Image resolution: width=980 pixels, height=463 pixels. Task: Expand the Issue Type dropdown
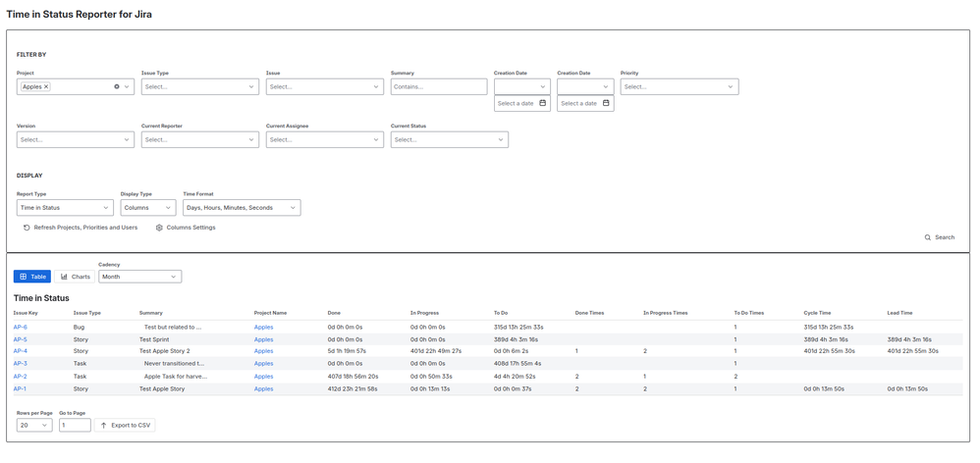pos(200,86)
